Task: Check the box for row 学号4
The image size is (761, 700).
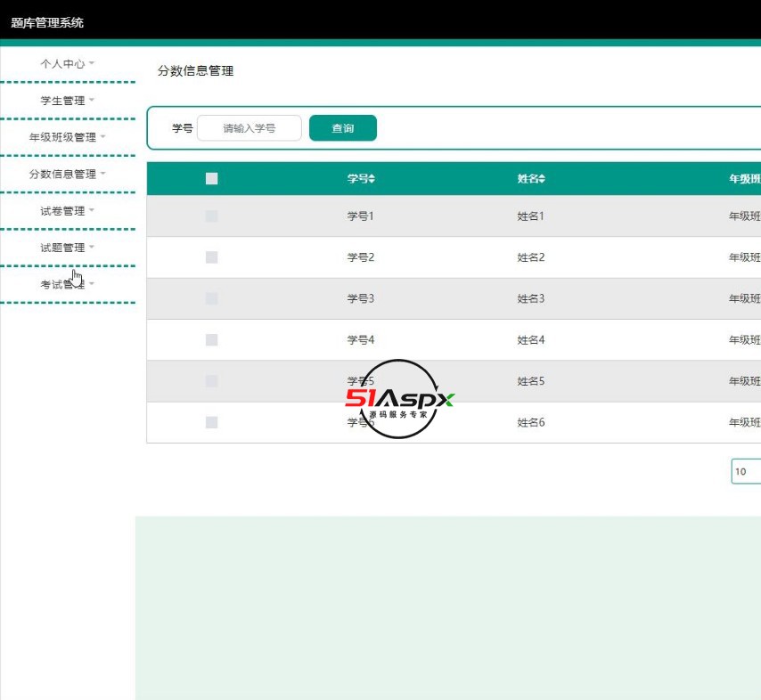Action: (211, 339)
